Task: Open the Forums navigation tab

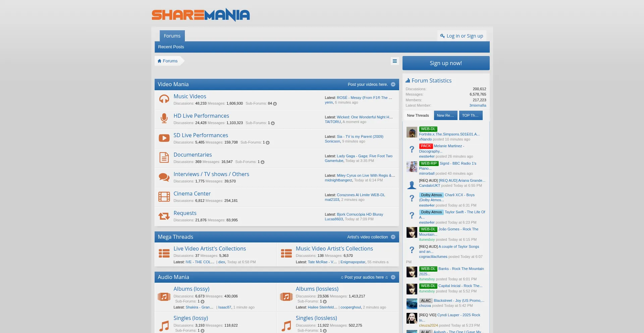Action: 172,36
